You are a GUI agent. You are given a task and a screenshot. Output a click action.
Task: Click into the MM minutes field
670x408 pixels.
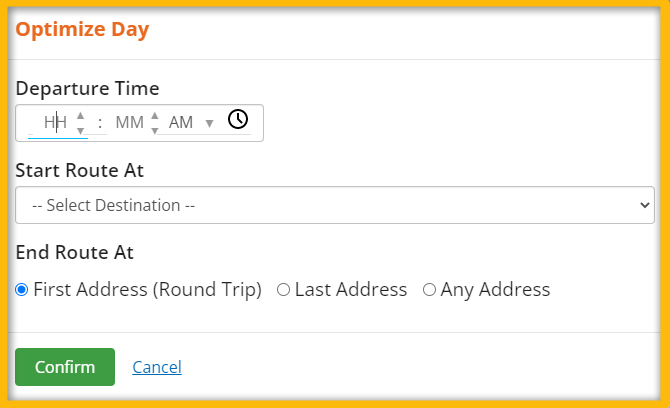pyautogui.click(x=129, y=123)
